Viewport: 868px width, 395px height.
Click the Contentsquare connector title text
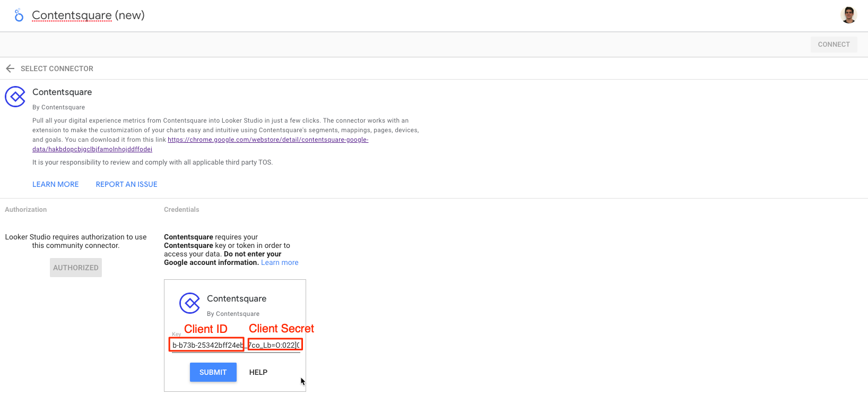click(62, 92)
